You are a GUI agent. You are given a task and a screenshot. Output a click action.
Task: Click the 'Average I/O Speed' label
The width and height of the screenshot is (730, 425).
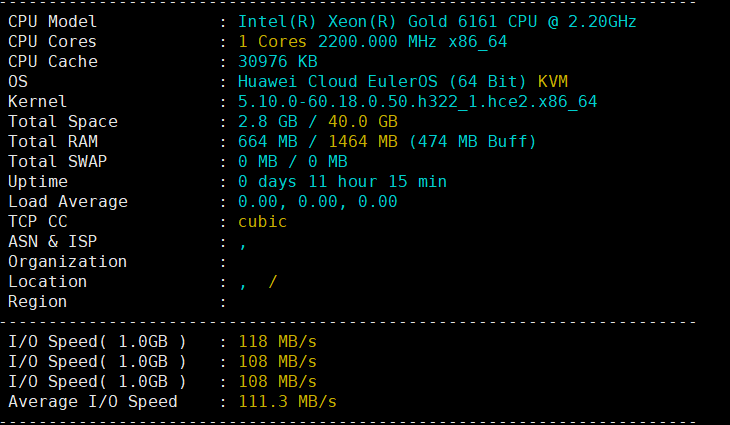point(93,402)
